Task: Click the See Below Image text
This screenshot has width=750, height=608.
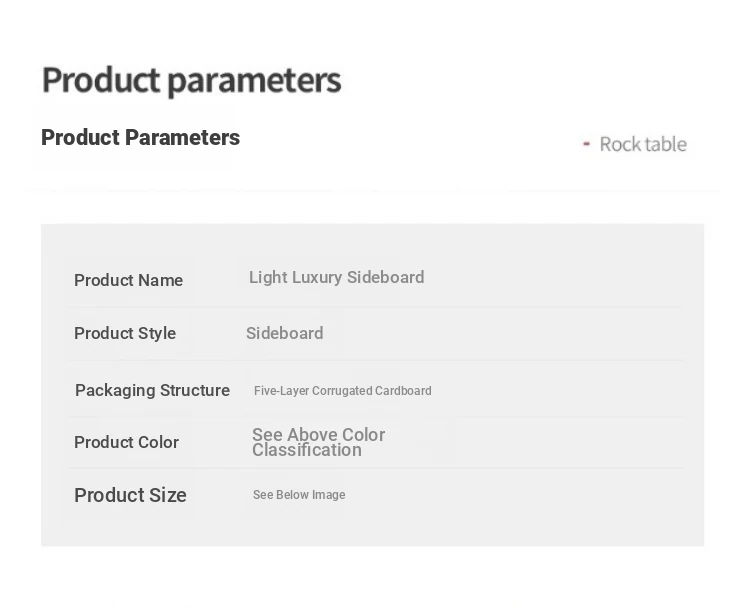Action: point(299,495)
